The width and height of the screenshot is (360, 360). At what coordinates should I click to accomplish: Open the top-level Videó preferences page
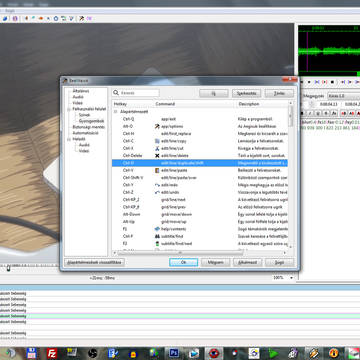(78, 103)
